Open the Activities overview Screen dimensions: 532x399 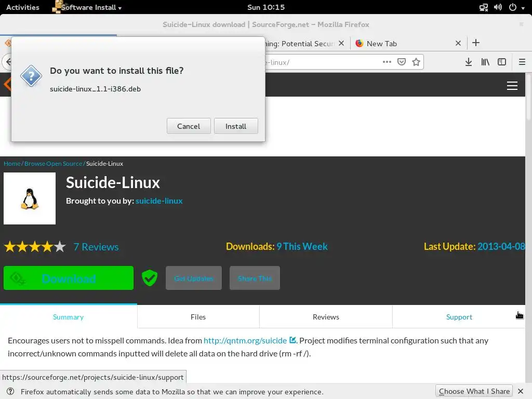[x=23, y=7]
